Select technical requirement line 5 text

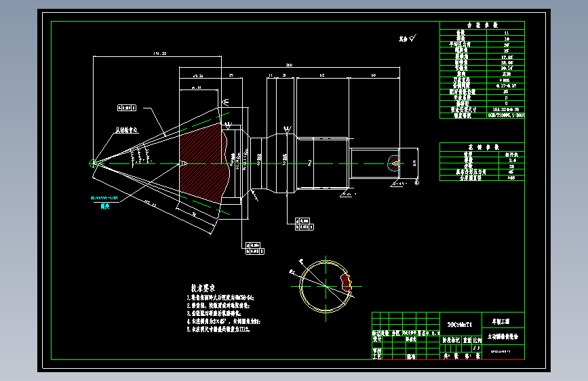(218, 329)
